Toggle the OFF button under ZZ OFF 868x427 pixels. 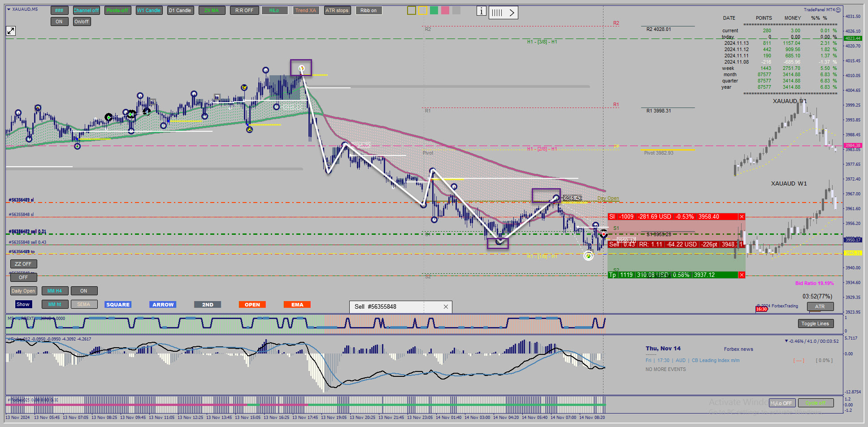(x=23, y=277)
